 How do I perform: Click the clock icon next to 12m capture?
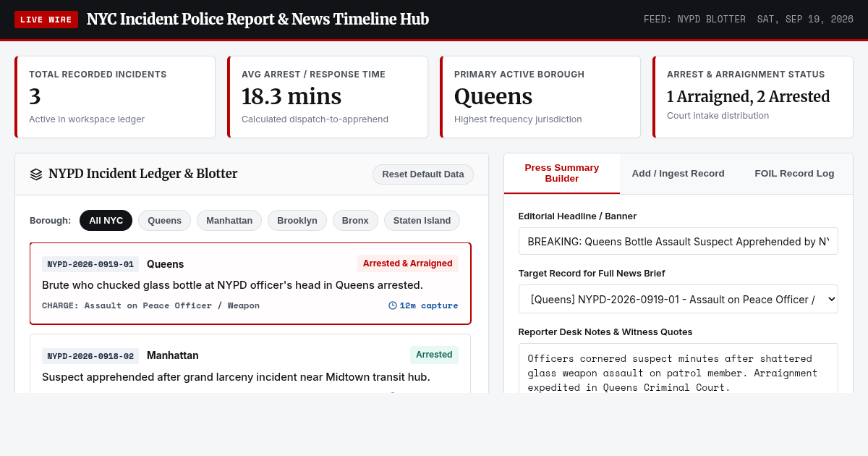coord(393,305)
